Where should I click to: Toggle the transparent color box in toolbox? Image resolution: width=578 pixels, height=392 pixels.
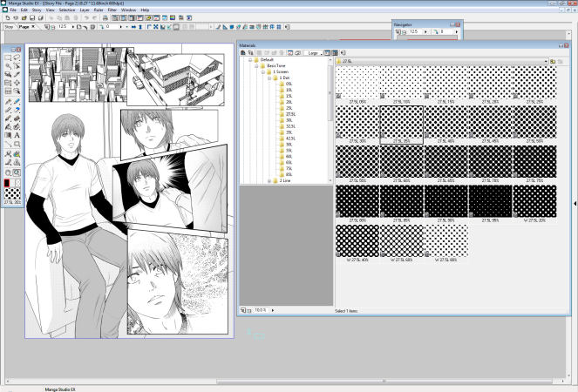tap(18, 183)
